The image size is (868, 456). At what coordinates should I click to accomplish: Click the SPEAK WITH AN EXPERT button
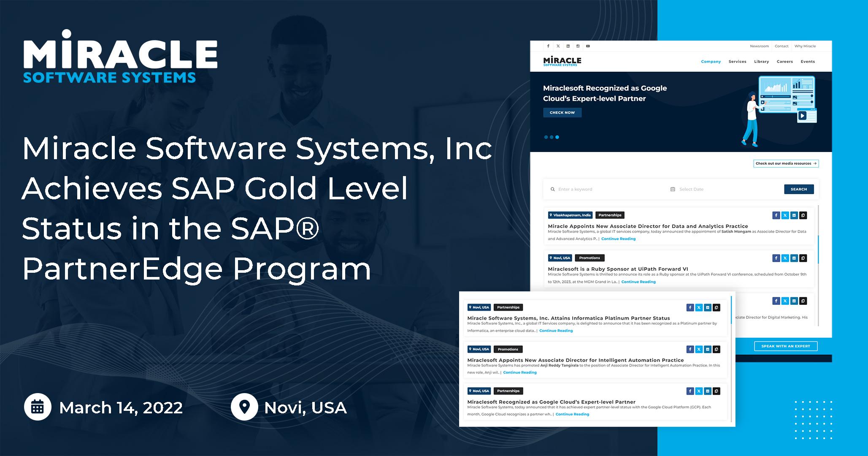click(785, 346)
